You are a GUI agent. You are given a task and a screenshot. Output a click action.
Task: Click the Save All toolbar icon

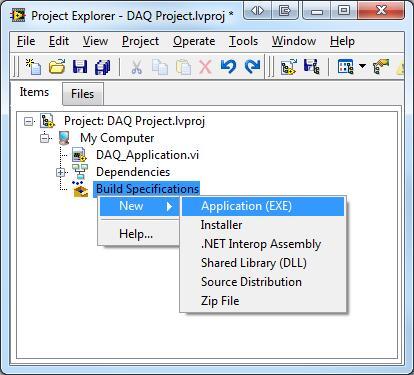103,66
